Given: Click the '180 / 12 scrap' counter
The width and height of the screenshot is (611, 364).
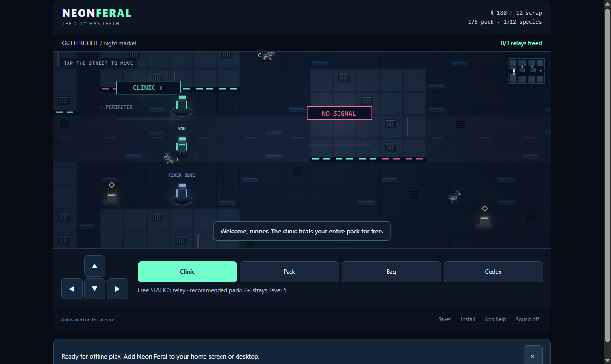Looking at the screenshot, I should [x=516, y=13].
